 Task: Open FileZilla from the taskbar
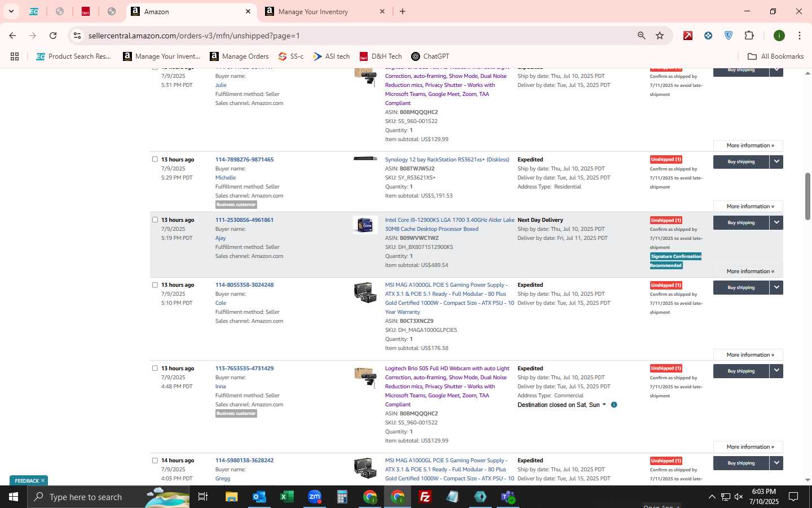tap(425, 497)
